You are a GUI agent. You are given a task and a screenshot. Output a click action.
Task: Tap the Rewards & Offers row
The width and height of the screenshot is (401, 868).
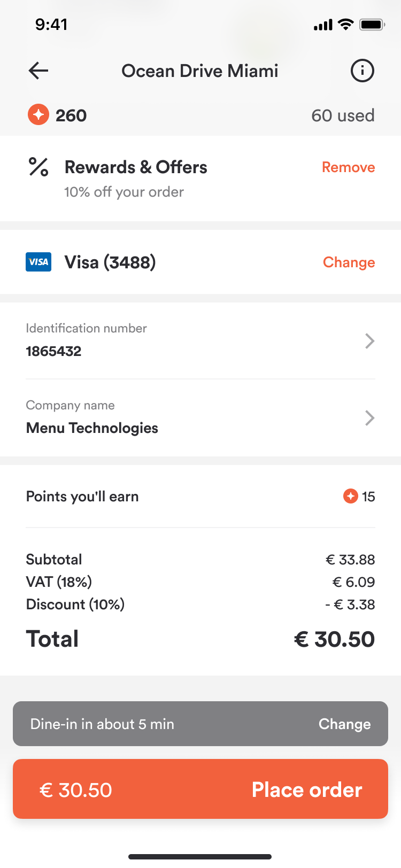pos(200,179)
